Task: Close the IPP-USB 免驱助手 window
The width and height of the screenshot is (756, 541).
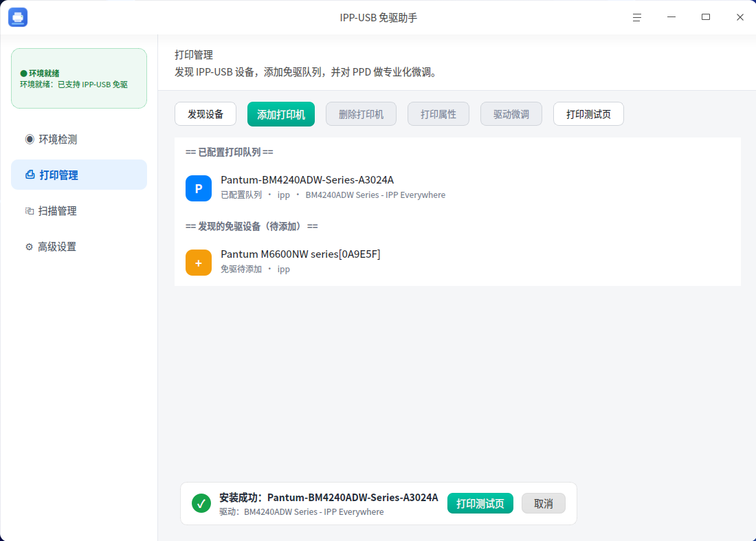Action: tap(740, 17)
